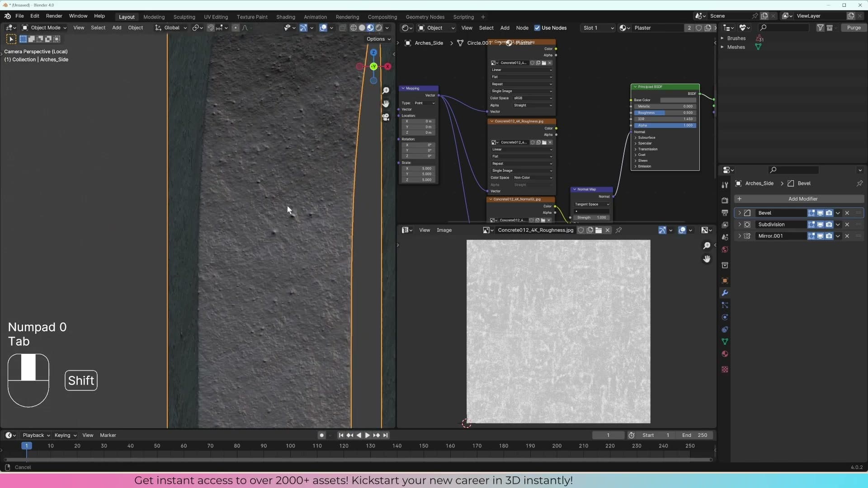The image size is (868, 488).
Task: Open the Scene properties tab
Action: 725,237
